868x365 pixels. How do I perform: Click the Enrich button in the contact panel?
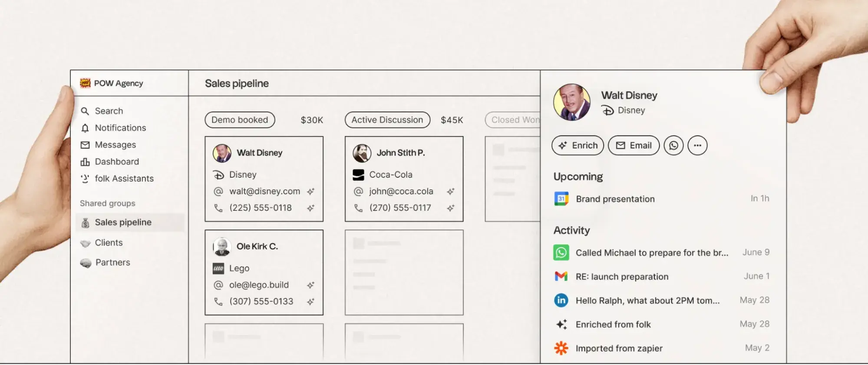[x=578, y=146]
